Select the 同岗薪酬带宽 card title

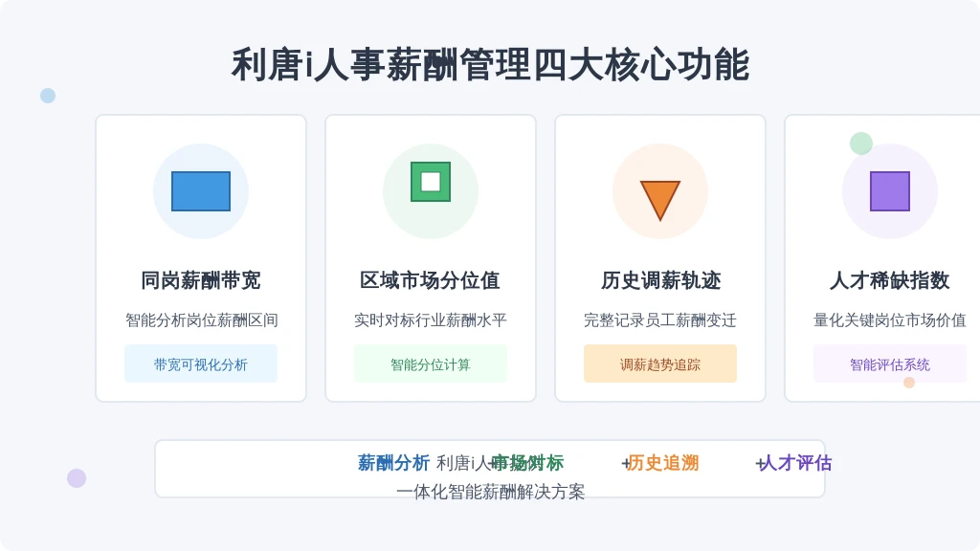coord(201,280)
